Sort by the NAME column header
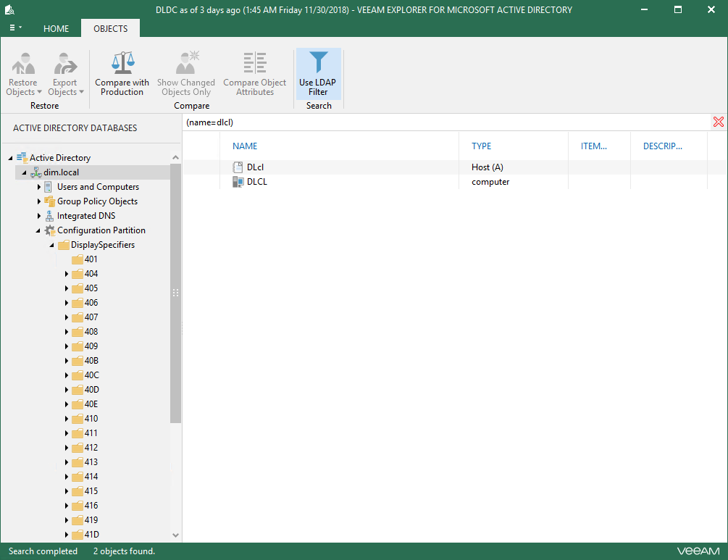 tap(245, 146)
